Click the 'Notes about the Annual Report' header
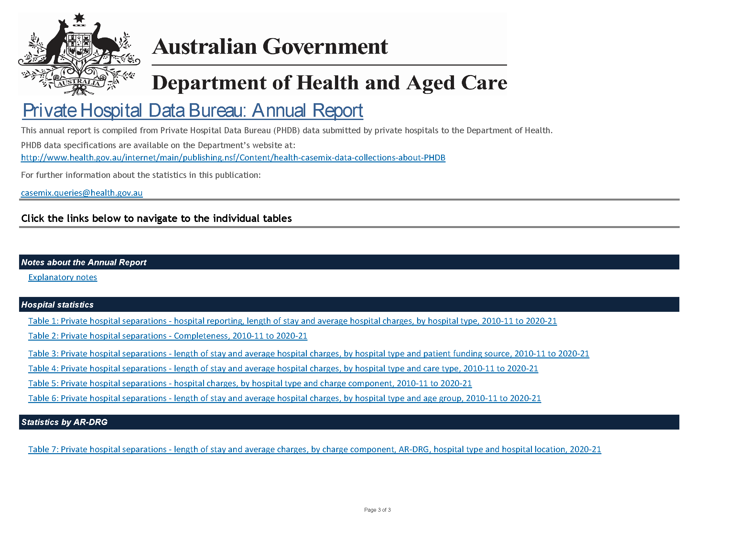 349,262
